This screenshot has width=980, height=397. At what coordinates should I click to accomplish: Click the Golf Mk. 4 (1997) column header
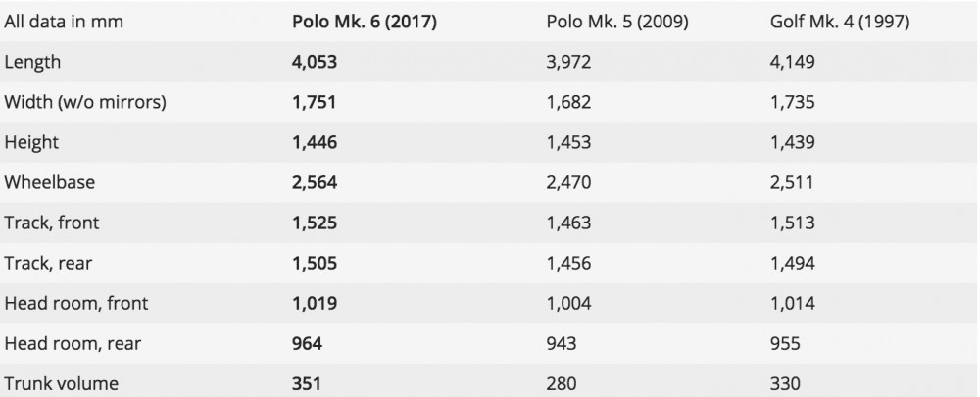840,22
